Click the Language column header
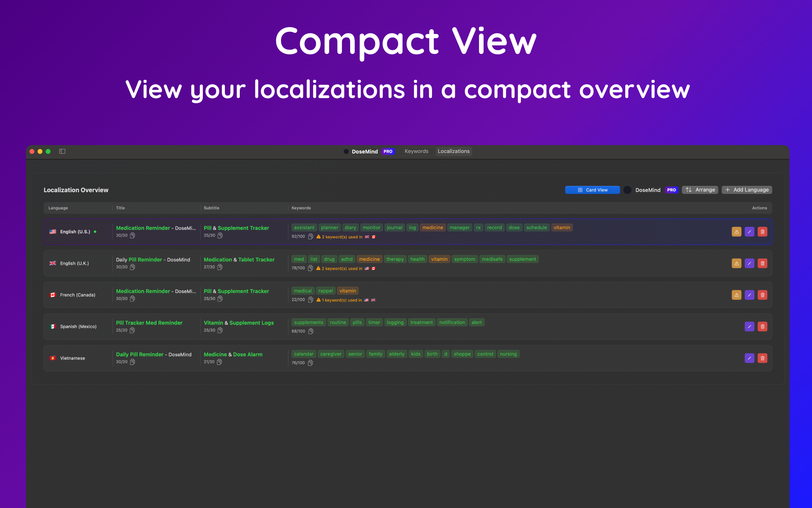 pos(58,208)
